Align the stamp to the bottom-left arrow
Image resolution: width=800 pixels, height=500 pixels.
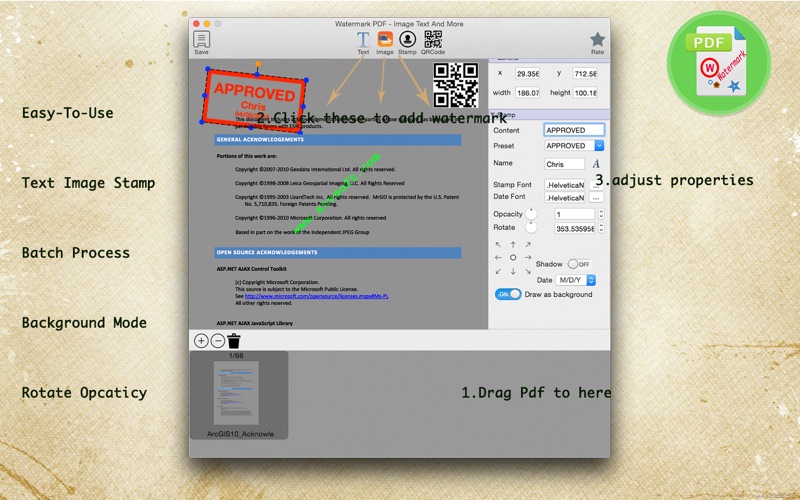[x=498, y=271]
